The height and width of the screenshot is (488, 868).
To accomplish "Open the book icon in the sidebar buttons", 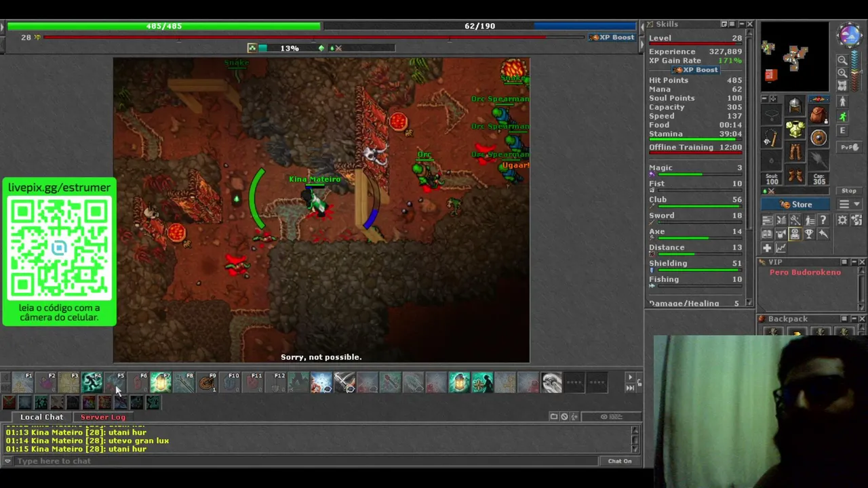I will click(767, 234).
